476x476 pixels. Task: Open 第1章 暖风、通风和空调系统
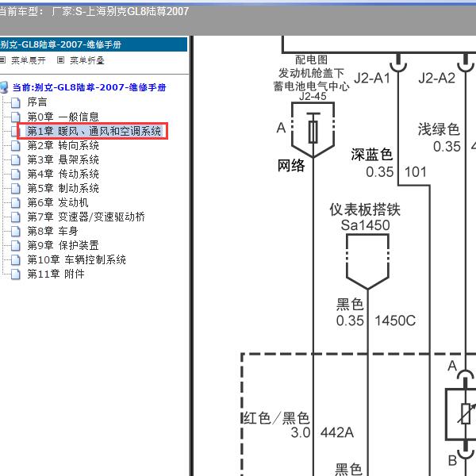tap(94, 131)
